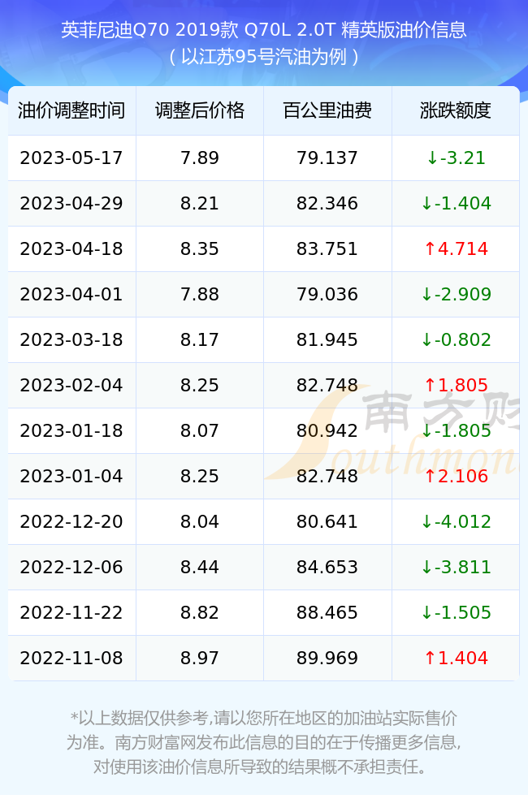Click the ↑2.106 change value
The width and height of the screenshot is (528, 812).
tap(456, 477)
